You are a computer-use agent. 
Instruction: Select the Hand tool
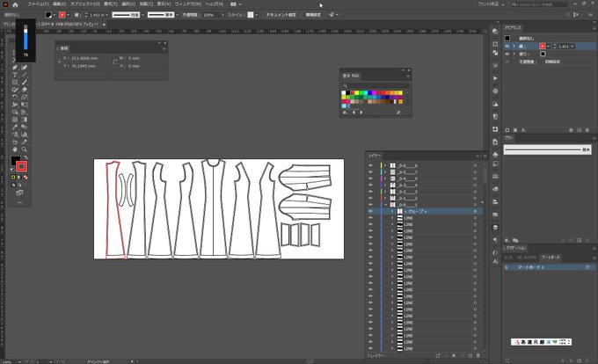click(15, 149)
